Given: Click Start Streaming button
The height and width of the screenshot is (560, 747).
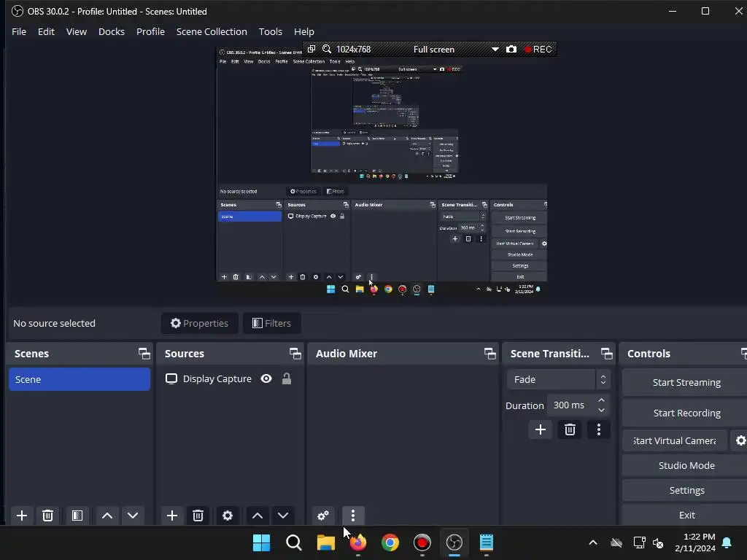Looking at the screenshot, I should click(x=686, y=382).
